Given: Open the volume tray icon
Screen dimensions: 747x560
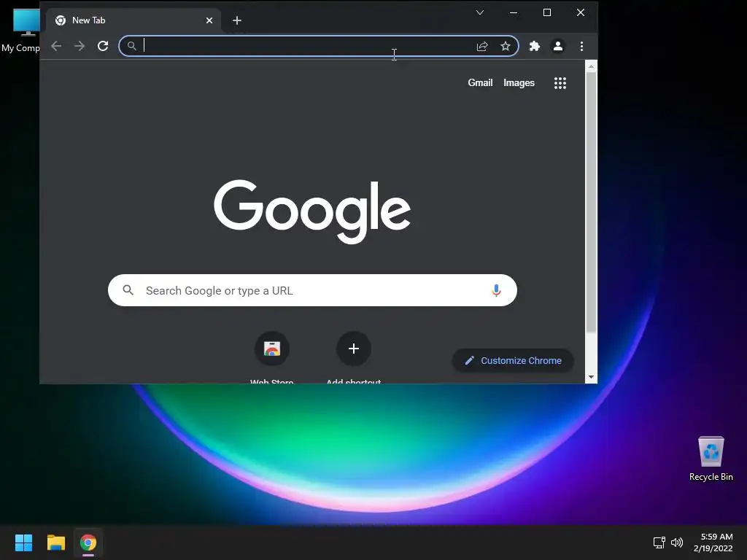Looking at the screenshot, I should [677, 542].
